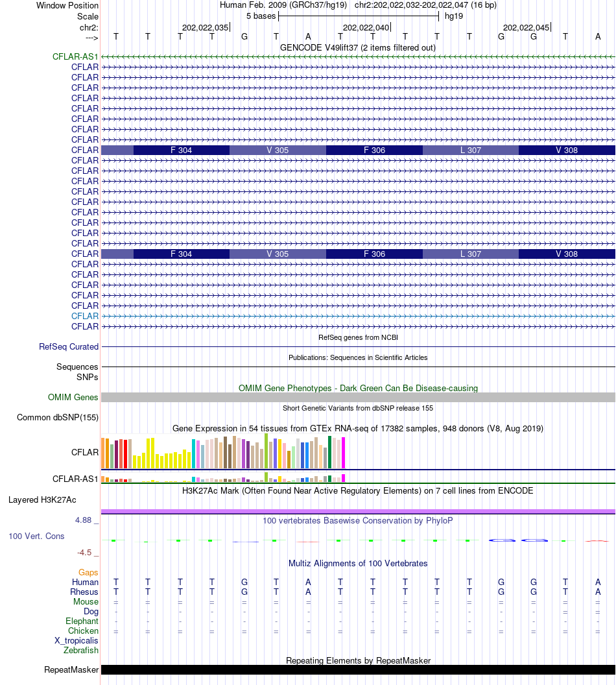This screenshot has width=616, height=685.
Task: Select the Dog alignment row label
Action: point(91,611)
